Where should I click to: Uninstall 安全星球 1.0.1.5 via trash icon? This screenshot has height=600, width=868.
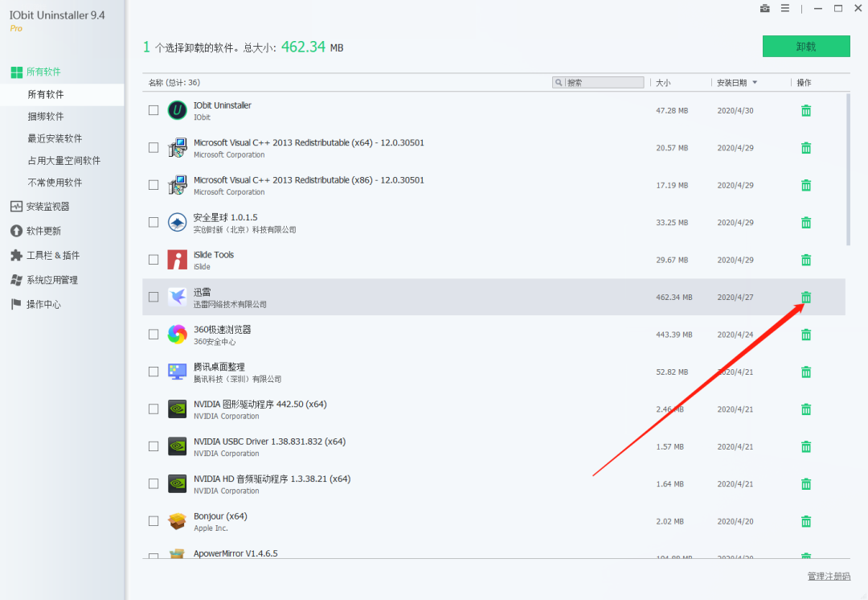806,223
